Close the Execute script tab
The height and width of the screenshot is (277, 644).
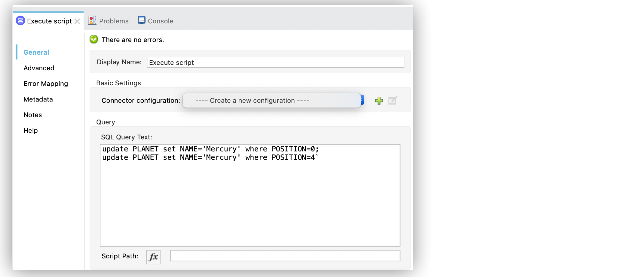coord(78,21)
